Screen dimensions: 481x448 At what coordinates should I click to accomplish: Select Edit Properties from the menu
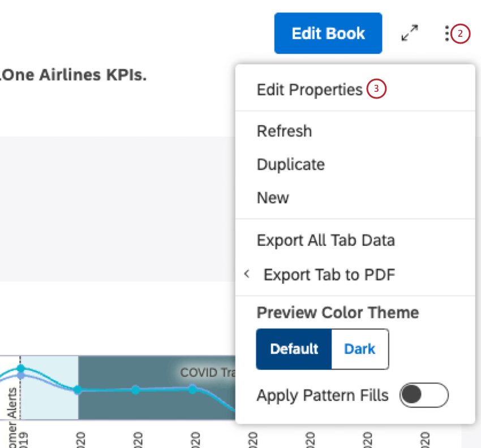click(x=310, y=89)
